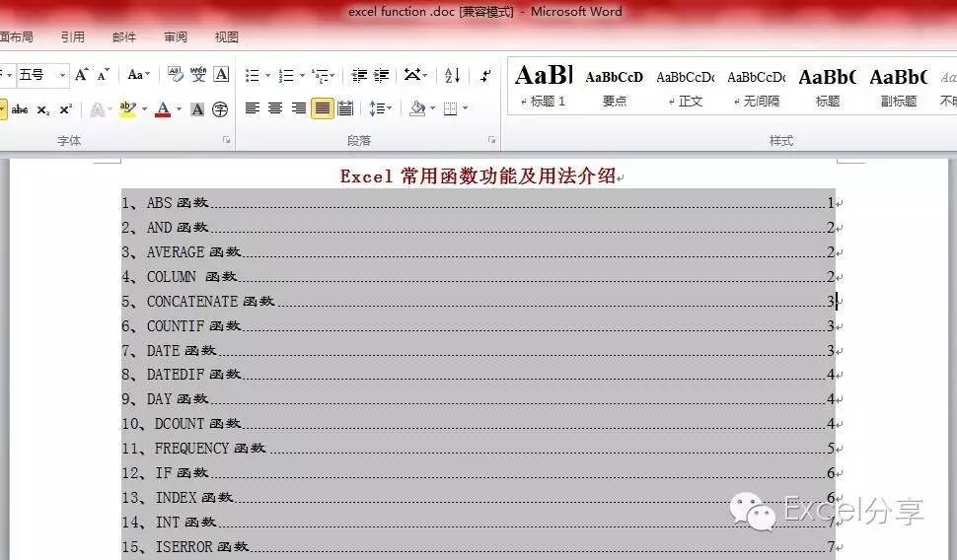The width and height of the screenshot is (957, 560).
Task: Open the Borders dropdown arrow
Action: [465, 108]
